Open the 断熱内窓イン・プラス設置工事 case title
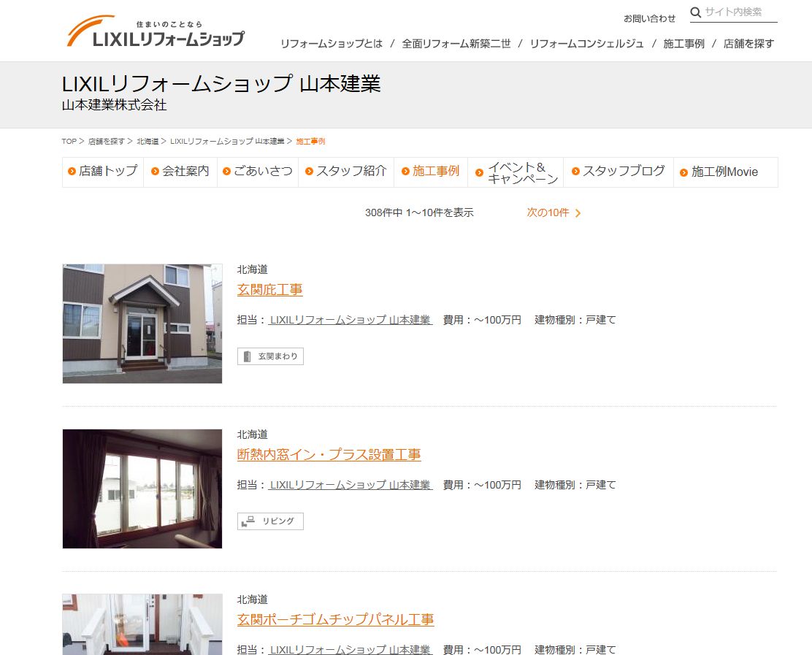Image resolution: width=812 pixels, height=655 pixels. coord(329,455)
